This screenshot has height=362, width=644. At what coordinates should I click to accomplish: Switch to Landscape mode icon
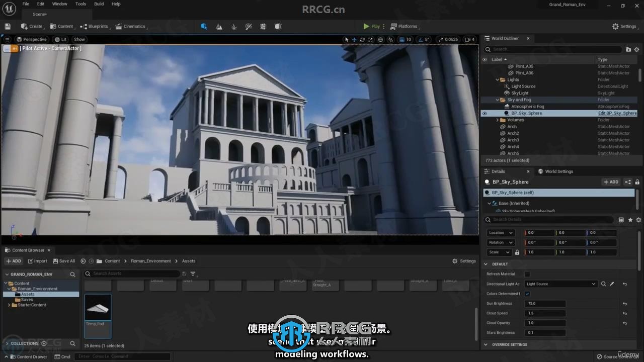click(x=219, y=26)
